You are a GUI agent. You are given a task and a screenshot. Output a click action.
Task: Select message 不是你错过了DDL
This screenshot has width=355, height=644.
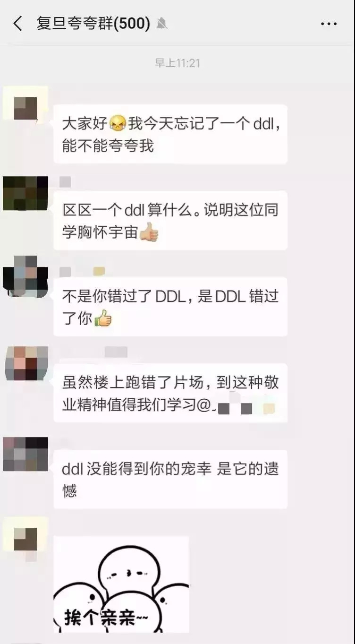170,307
